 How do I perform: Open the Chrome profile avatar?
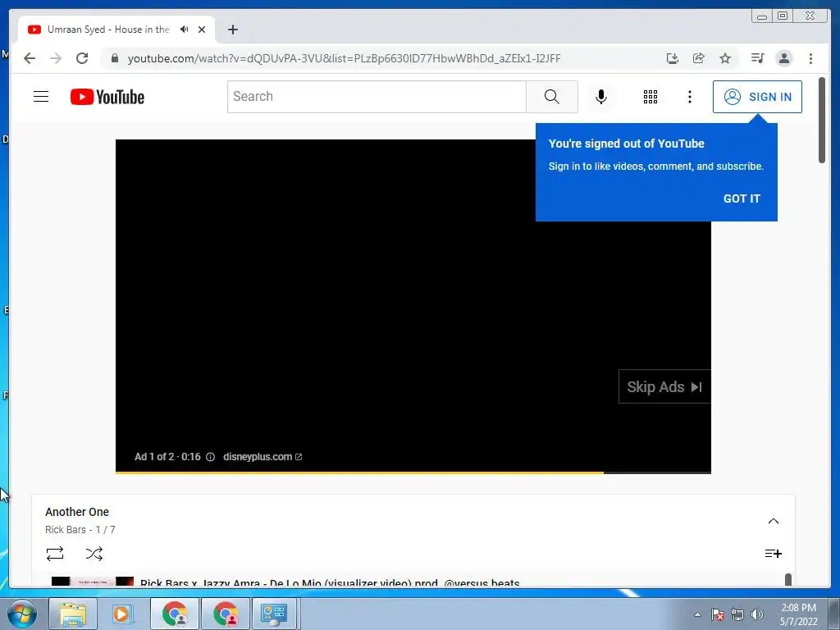pos(783,58)
